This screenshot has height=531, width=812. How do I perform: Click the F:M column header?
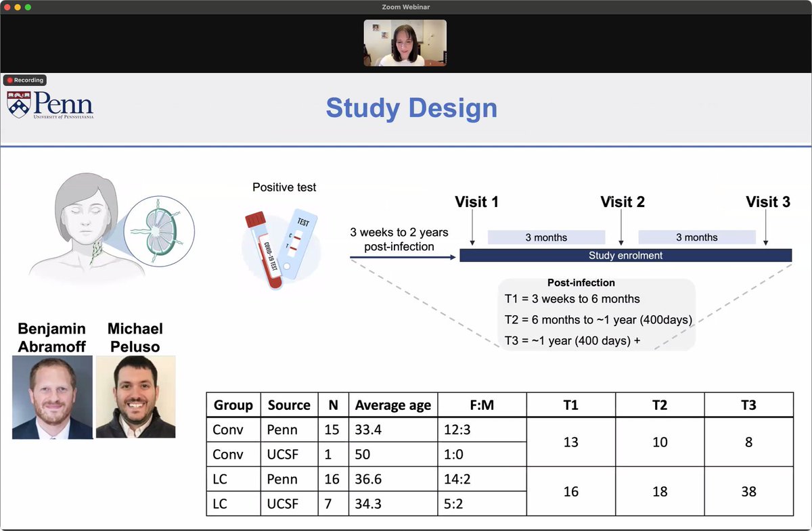pos(482,405)
